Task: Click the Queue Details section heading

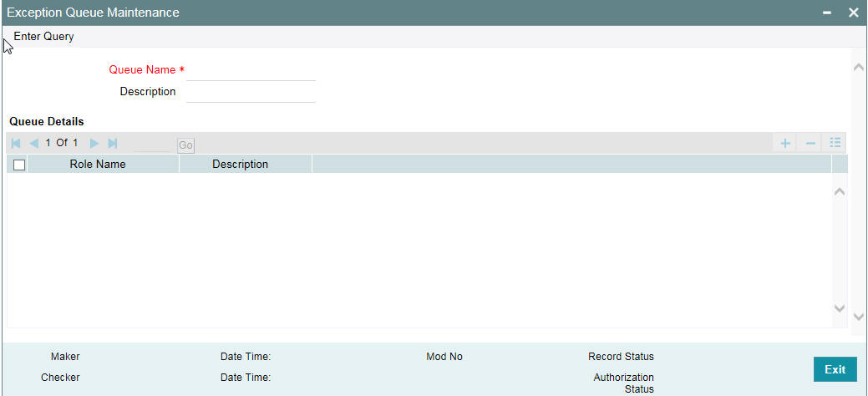Action: point(47,121)
